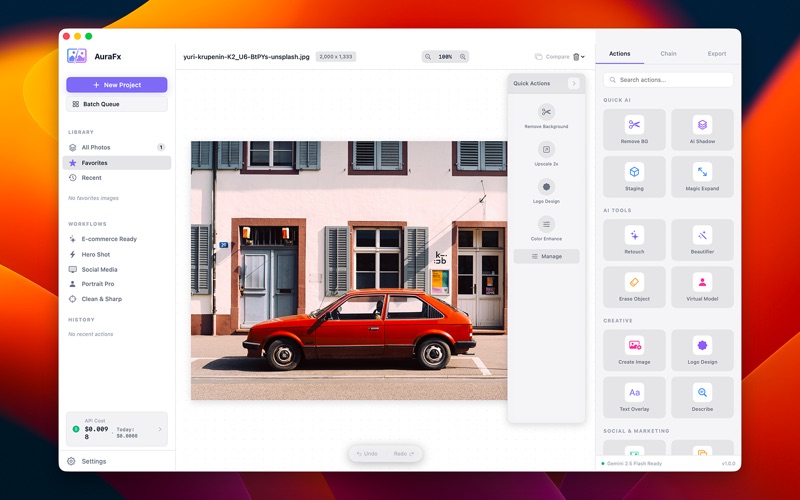Open the Recent library section
This screenshot has width=800, height=500.
[117, 178]
